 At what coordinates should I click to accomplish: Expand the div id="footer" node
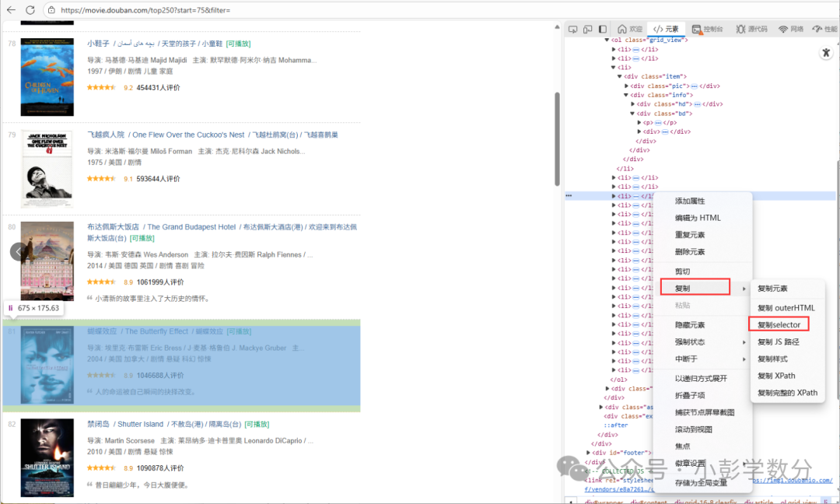[x=588, y=453]
